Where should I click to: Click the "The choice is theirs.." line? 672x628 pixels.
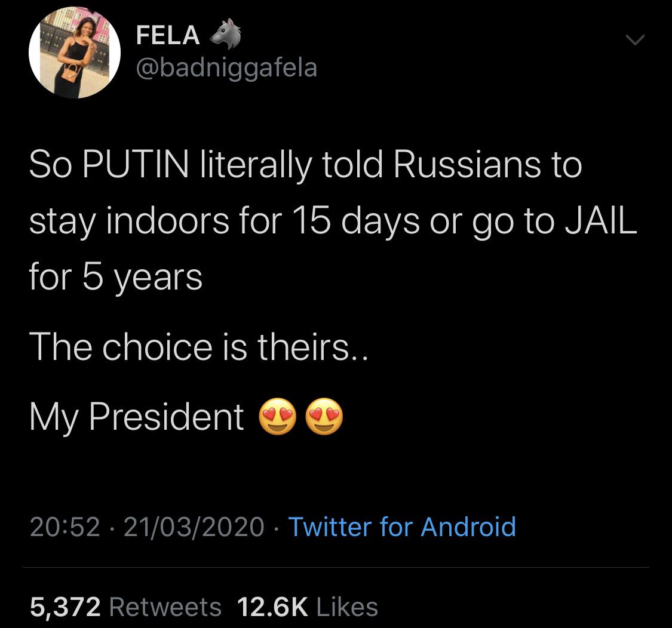[200, 347]
